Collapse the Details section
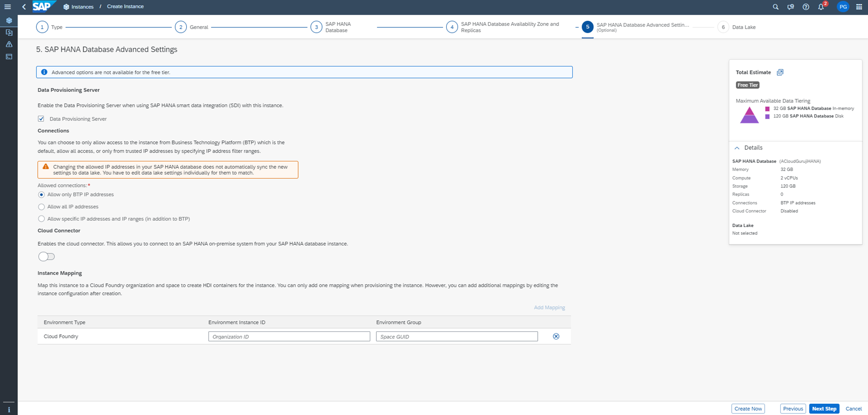This screenshot has width=868, height=415. click(737, 148)
